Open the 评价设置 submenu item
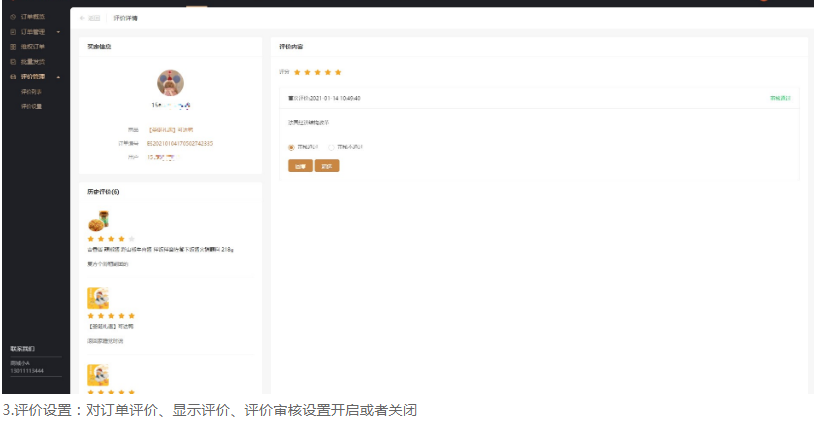The height and width of the screenshot is (430, 814). tap(31, 106)
